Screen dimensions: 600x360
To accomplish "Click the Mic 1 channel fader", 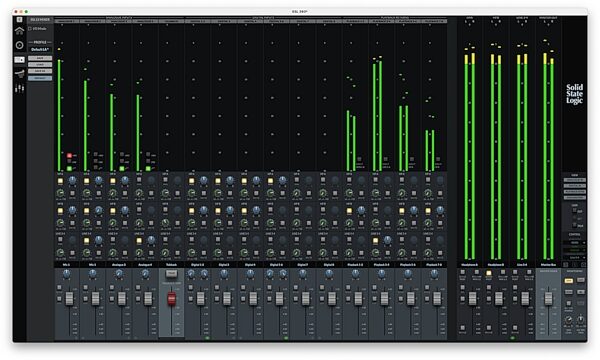I will 69,299.
